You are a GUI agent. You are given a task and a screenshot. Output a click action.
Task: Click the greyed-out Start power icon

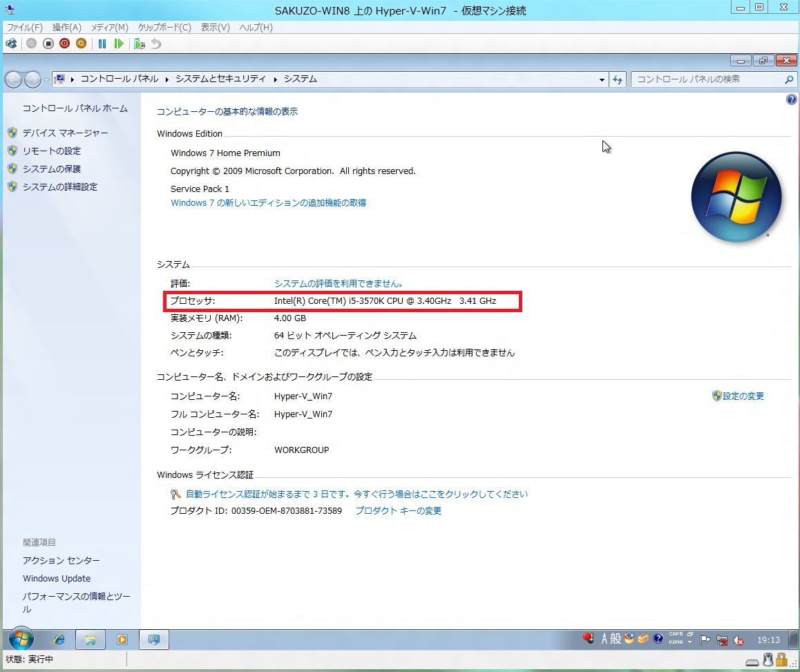pyautogui.click(x=32, y=44)
